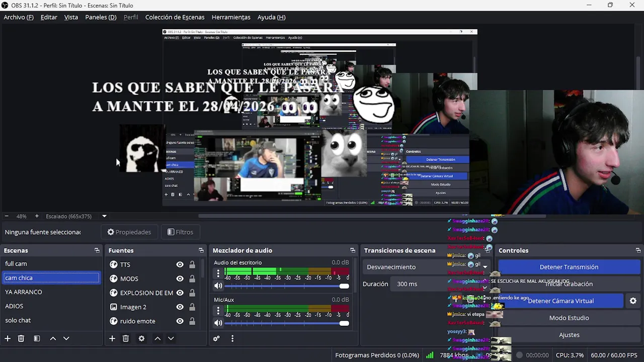Open Desvanecimiento transition dropdown
The width and height of the screenshot is (644, 362).
(428, 267)
